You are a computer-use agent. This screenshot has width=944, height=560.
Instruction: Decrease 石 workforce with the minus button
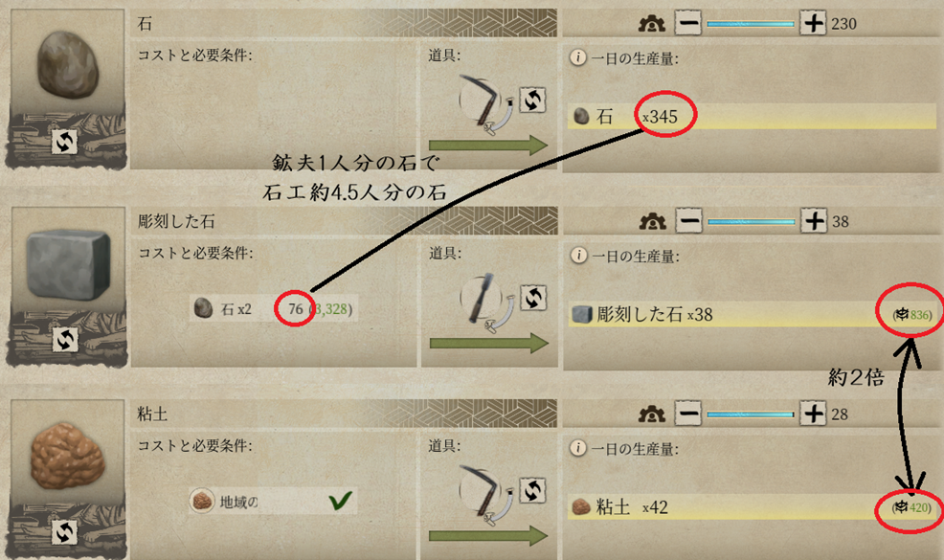(688, 24)
